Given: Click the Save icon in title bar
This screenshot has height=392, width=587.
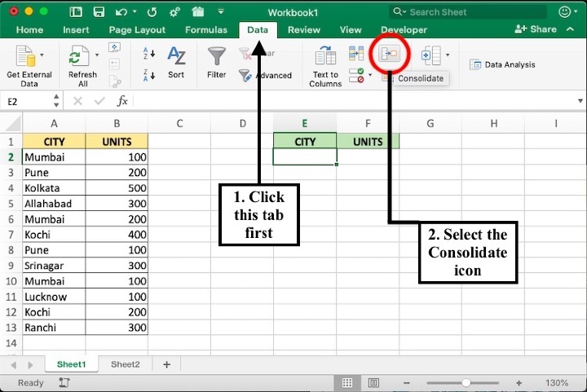Looking at the screenshot, I should pyautogui.click(x=99, y=12).
